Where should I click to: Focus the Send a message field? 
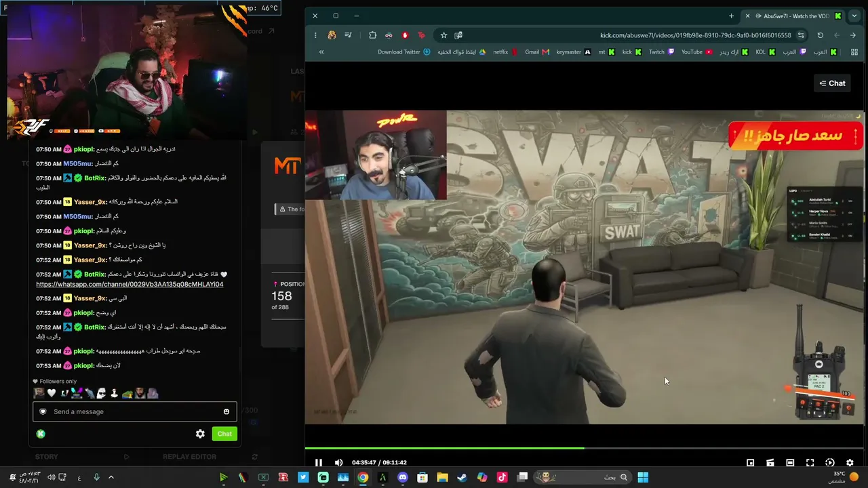(x=134, y=411)
